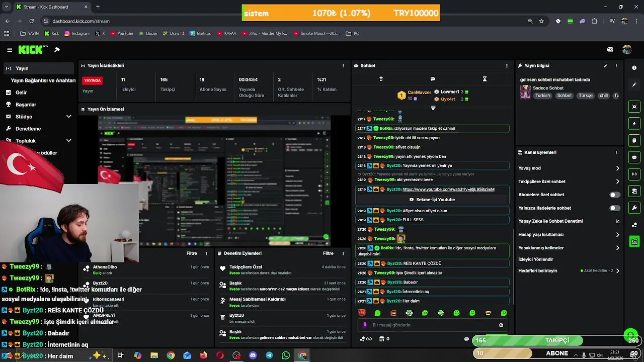
Task: Click the moderator hammer icon beside KICK logo
Action: pyautogui.click(x=57, y=50)
